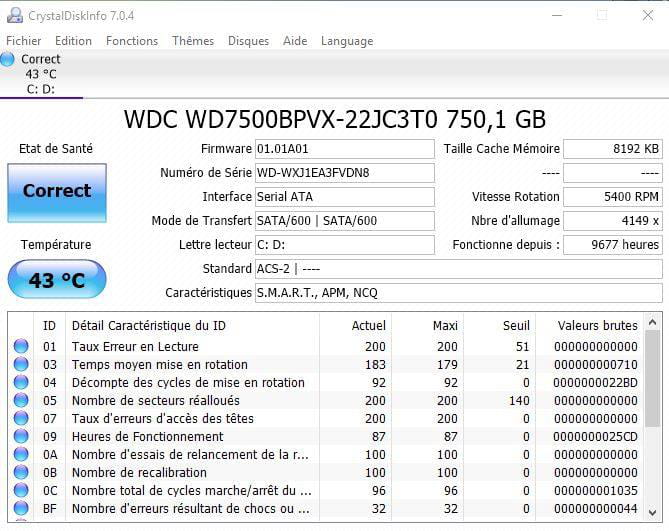The width and height of the screenshot is (669, 531).
Task: Open the Disques menu
Action: [x=248, y=41]
